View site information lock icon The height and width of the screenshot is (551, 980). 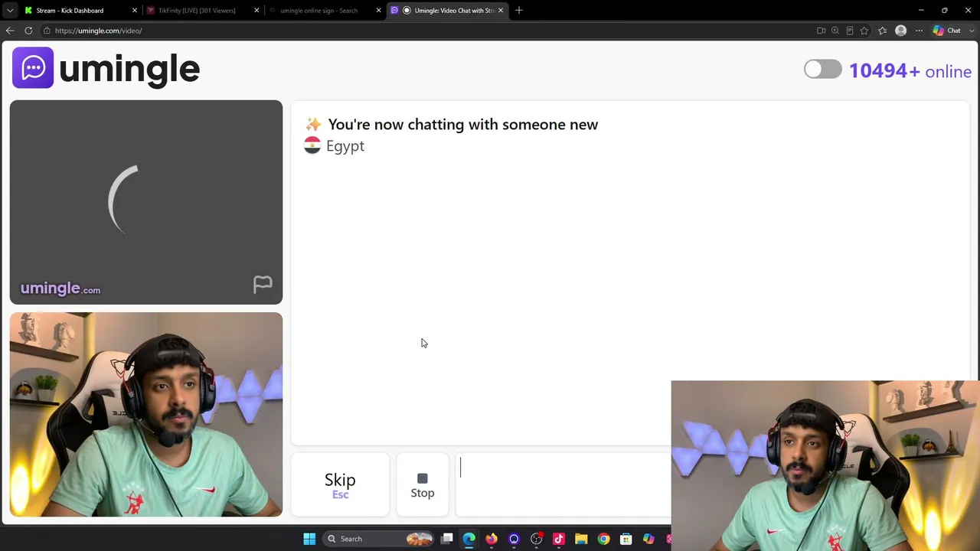(x=47, y=31)
